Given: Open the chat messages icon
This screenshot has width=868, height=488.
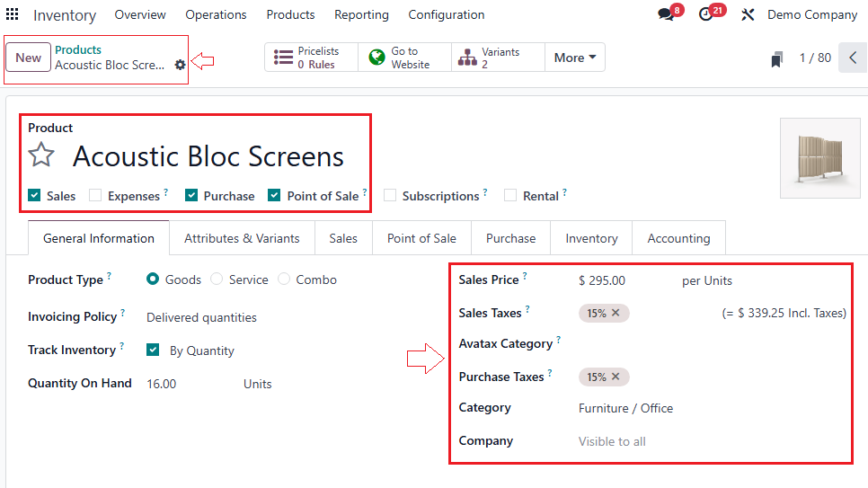Looking at the screenshot, I should coord(666,15).
